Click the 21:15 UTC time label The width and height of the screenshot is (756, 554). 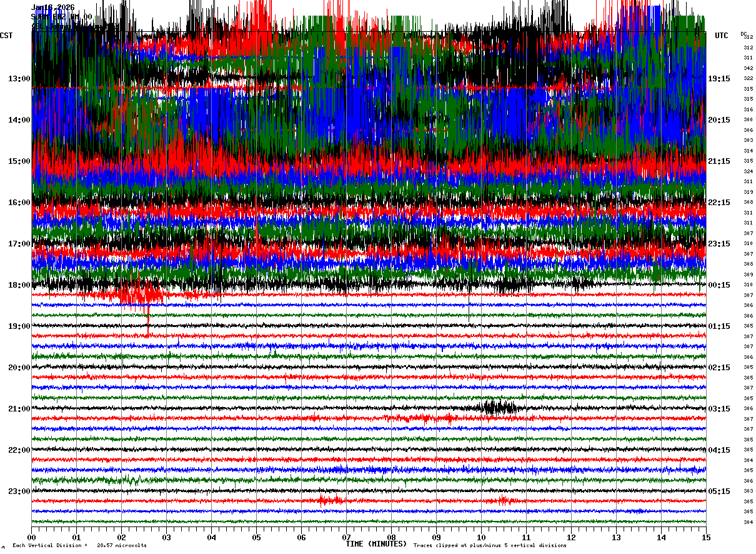tap(719, 161)
